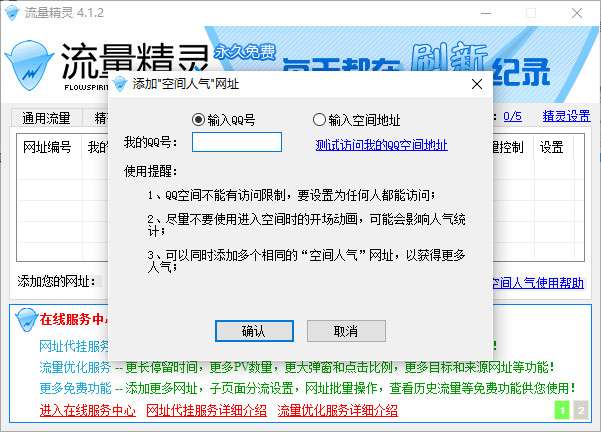Open 流量优化服务详细介绍 link
The height and width of the screenshot is (432, 601).
338,411
